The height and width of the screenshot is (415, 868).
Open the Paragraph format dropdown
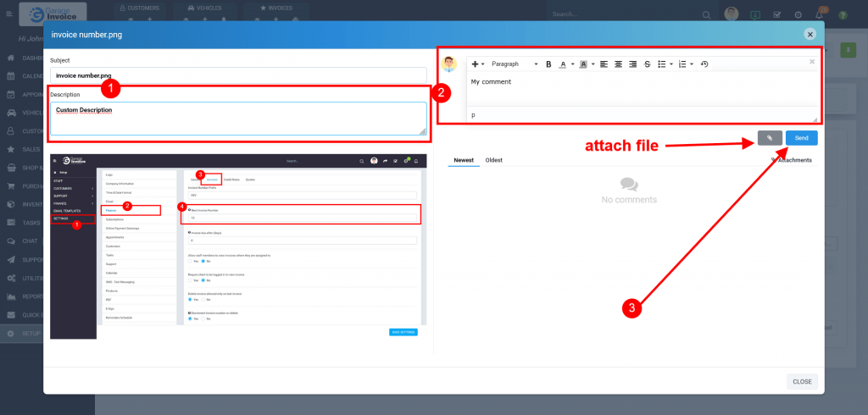(514, 64)
